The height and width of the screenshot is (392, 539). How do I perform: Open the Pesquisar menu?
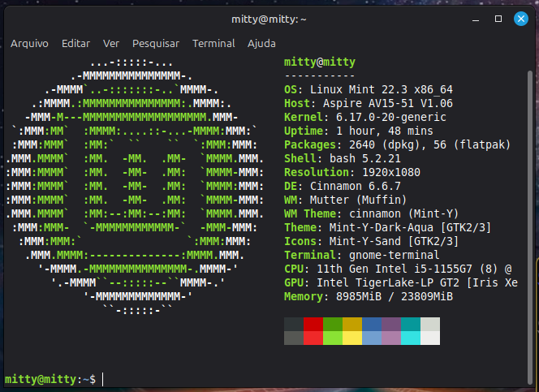tap(156, 43)
